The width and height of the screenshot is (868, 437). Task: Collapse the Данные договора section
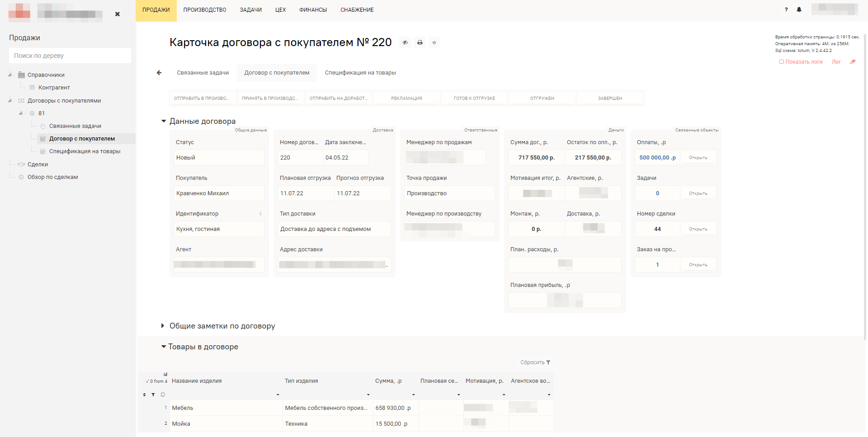(x=164, y=121)
